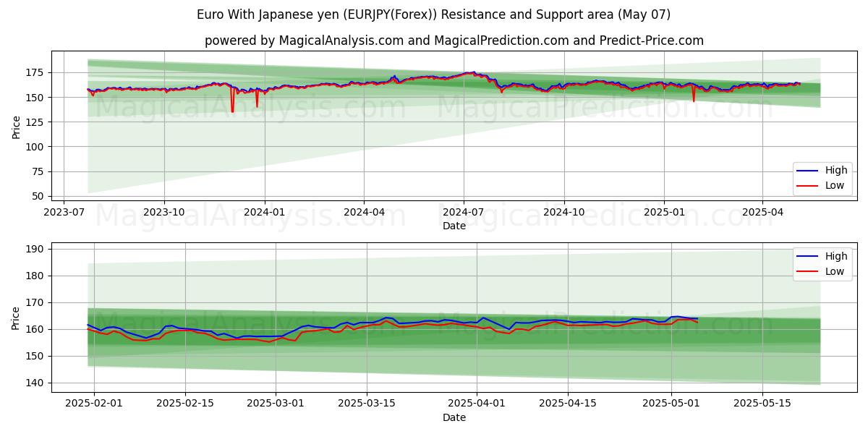Click the '2023-07' date tick
The height and width of the screenshot is (434, 868).
click(64, 212)
